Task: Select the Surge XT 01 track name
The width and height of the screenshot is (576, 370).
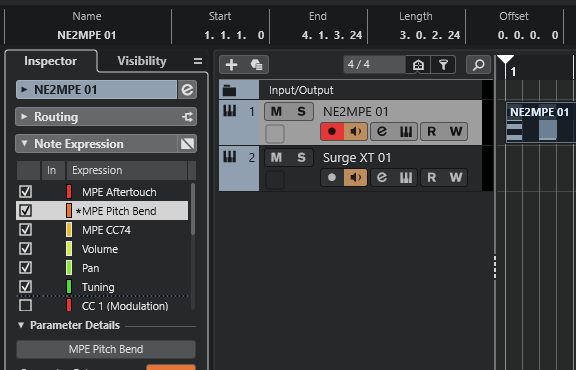Action: pos(357,158)
